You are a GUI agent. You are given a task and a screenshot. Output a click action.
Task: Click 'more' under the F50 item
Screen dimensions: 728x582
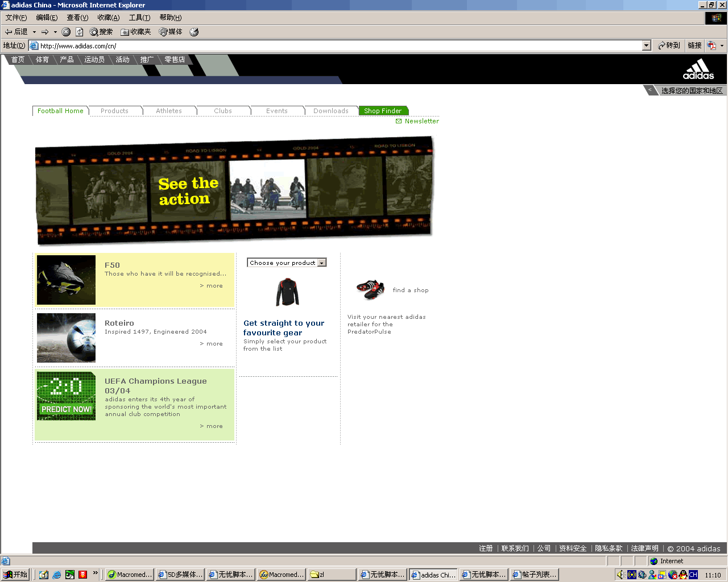point(212,286)
